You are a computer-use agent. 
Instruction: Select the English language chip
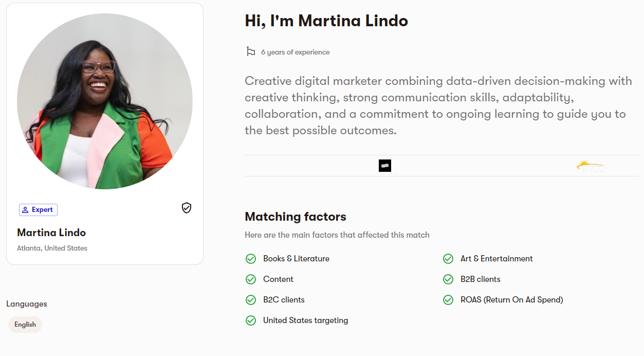click(25, 325)
